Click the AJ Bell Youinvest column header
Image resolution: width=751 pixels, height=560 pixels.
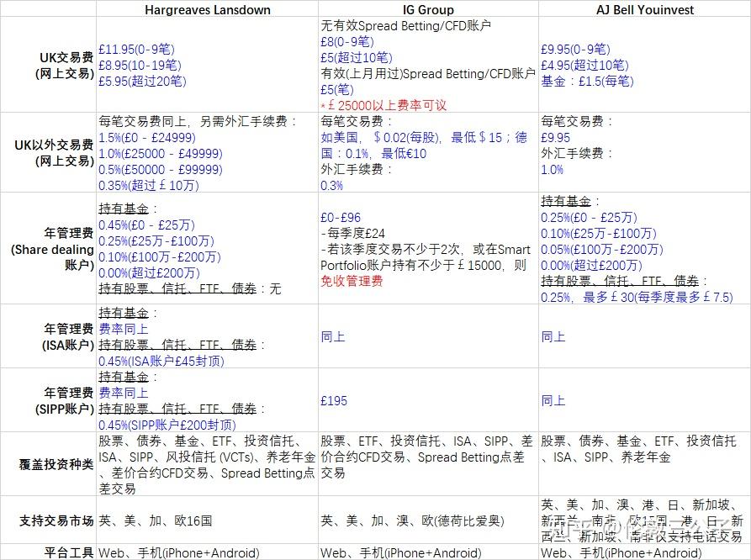click(x=645, y=9)
